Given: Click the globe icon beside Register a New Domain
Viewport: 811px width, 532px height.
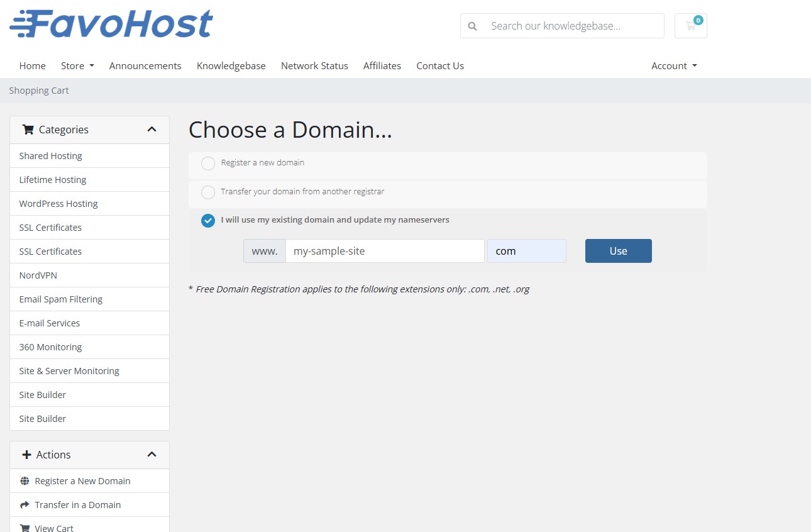Looking at the screenshot, I should coord(25,480).
